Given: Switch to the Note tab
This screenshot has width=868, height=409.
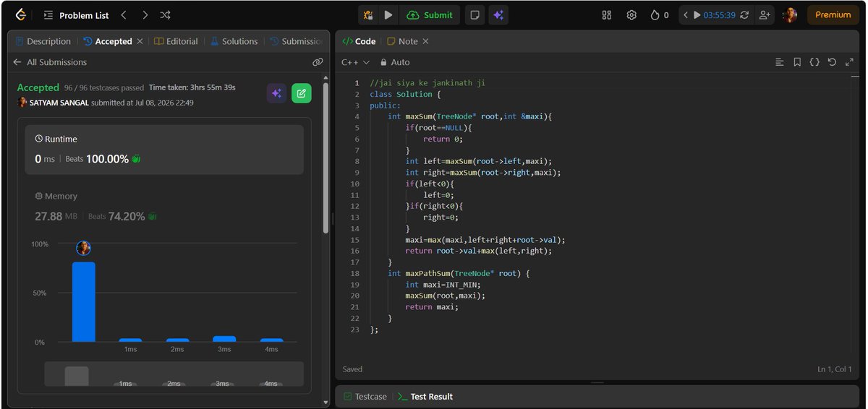Looking at the screenshot, I should [x=403, y=41].
